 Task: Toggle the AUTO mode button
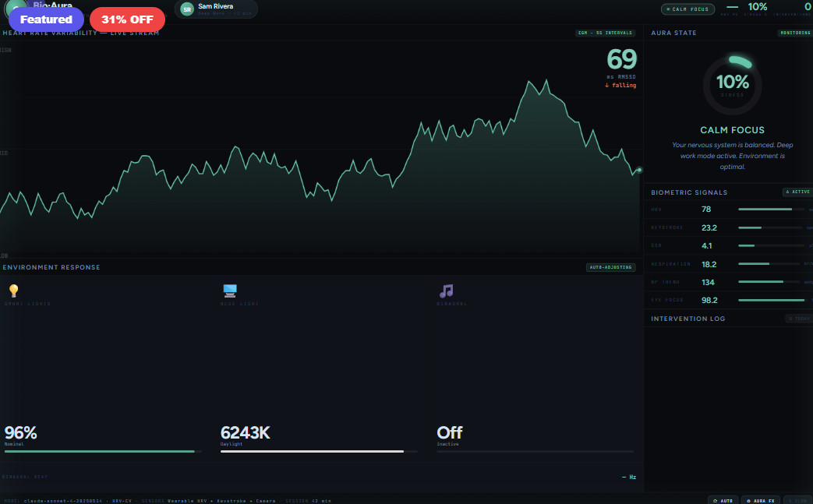(723, 500)
